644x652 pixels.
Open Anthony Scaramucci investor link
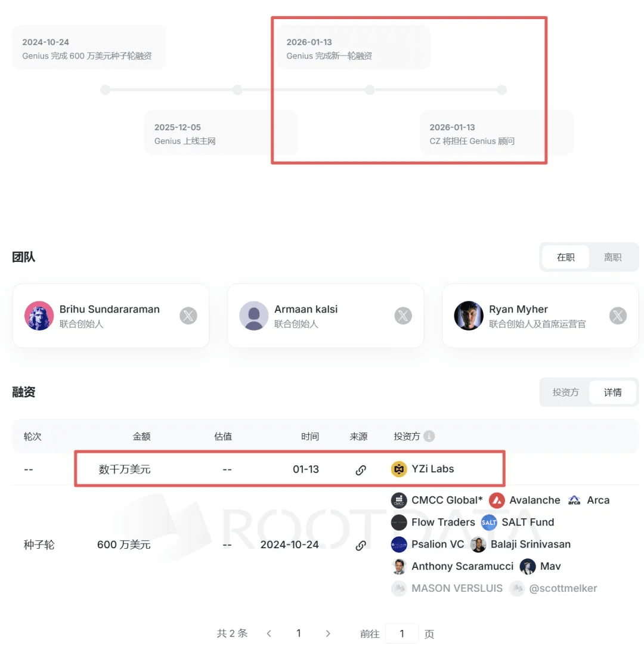[462, 566]
